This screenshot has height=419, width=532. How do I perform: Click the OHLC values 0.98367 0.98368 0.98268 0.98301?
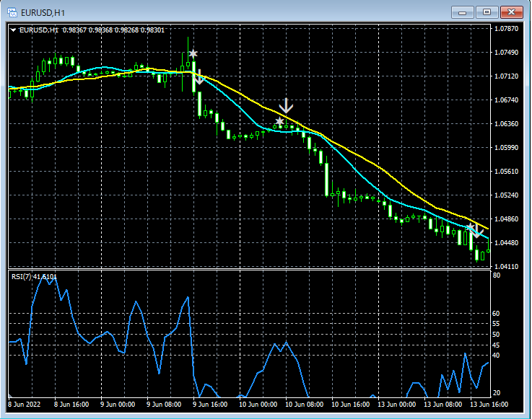113,30
